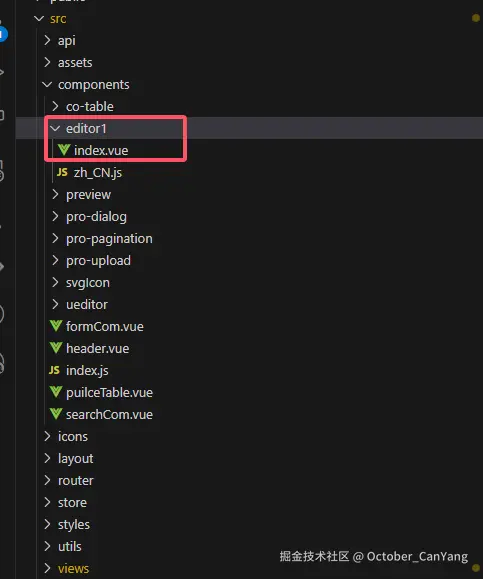Select the pro-dialog folder label

pos(96,217)
